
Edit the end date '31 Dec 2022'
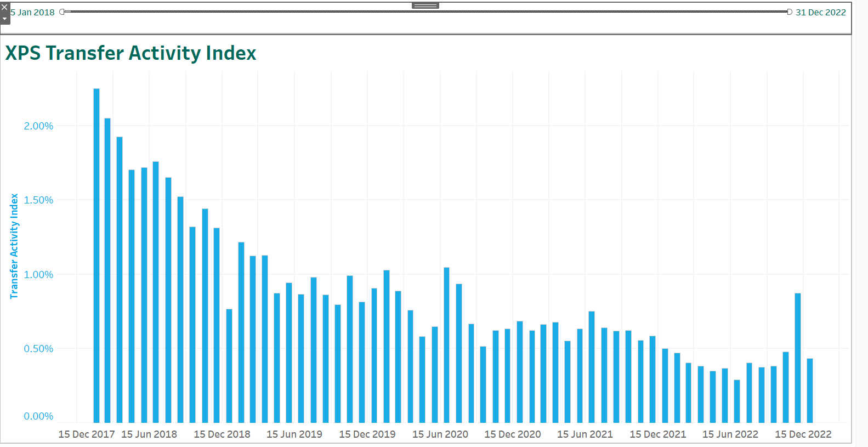click(x=821, y=12)
